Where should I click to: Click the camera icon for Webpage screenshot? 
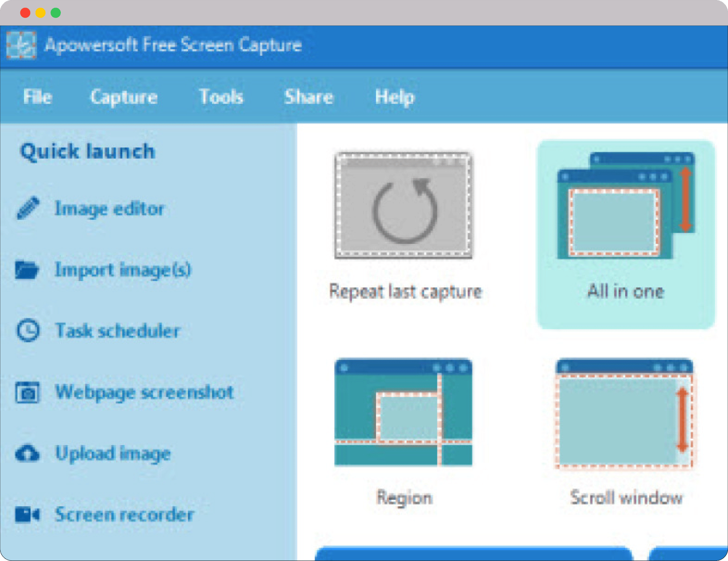(27, 392)
